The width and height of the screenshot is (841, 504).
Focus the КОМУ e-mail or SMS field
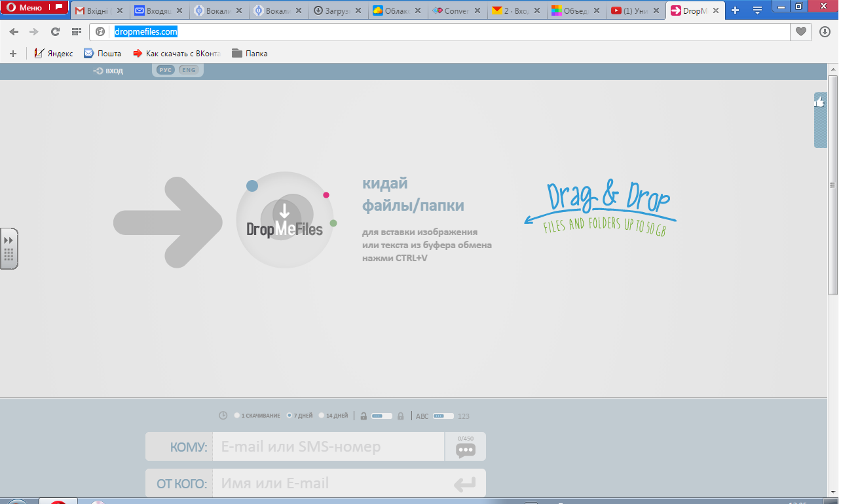click(x=328, y=447)
